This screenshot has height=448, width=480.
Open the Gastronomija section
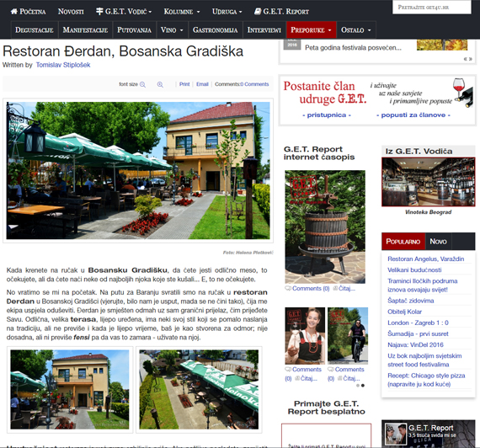coord(216,30)
